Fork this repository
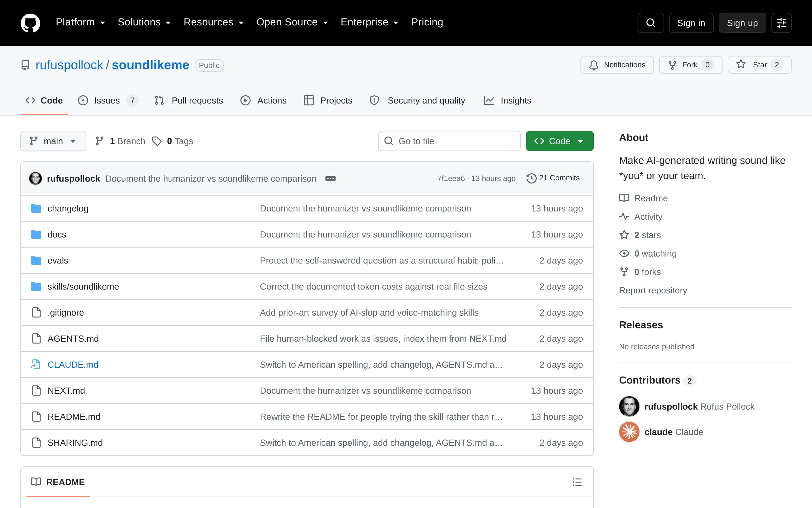Image resolution: width=812 pixels, height=508 pixels. 691,65
